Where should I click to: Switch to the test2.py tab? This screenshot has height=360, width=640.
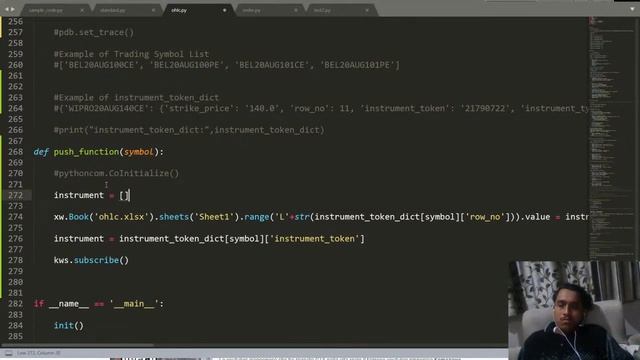click(x=322, y=10)
